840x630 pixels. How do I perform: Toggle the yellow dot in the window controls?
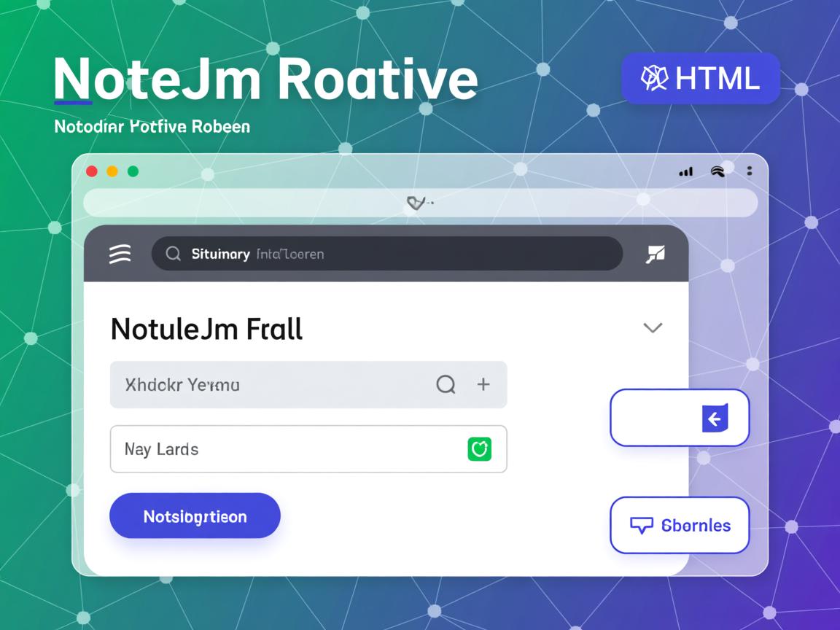tap(112, 171)
